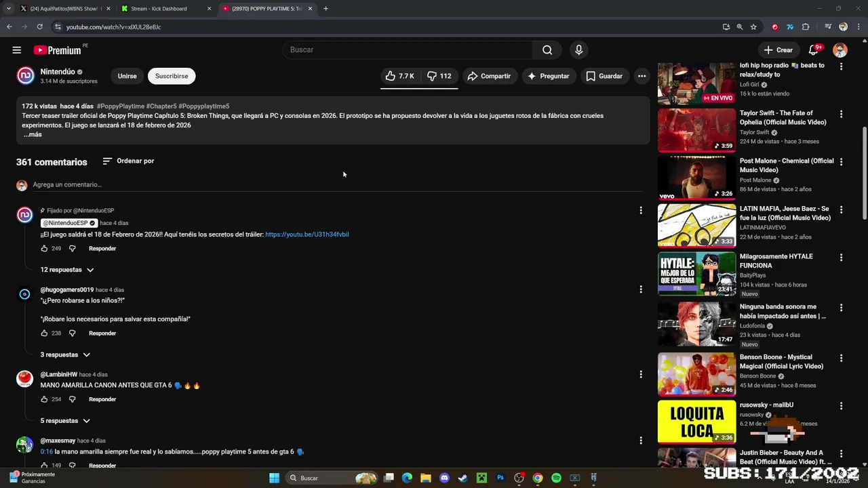Go to the YouTube Premium home logo

(58, 50)
